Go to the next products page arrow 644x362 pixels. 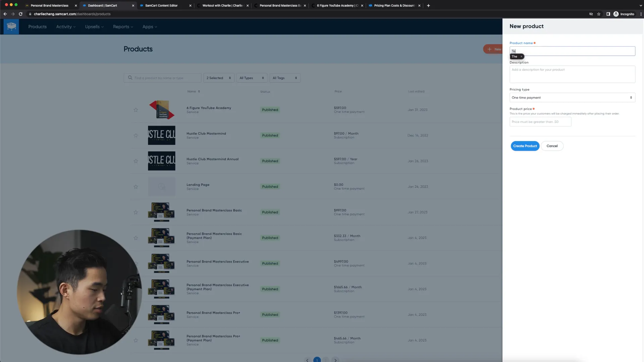335,360
